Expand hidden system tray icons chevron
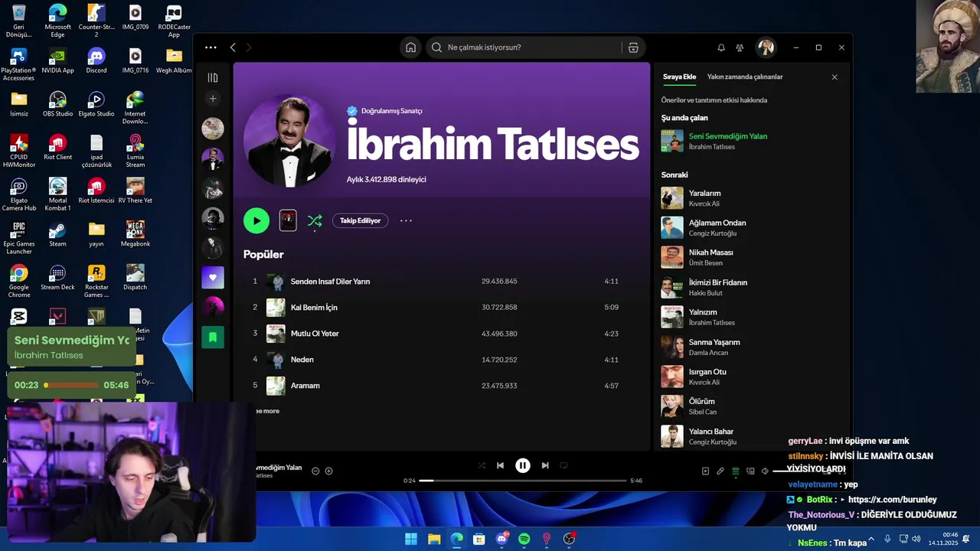The height and width of the screenshot is (551, 980). [871, 540]
